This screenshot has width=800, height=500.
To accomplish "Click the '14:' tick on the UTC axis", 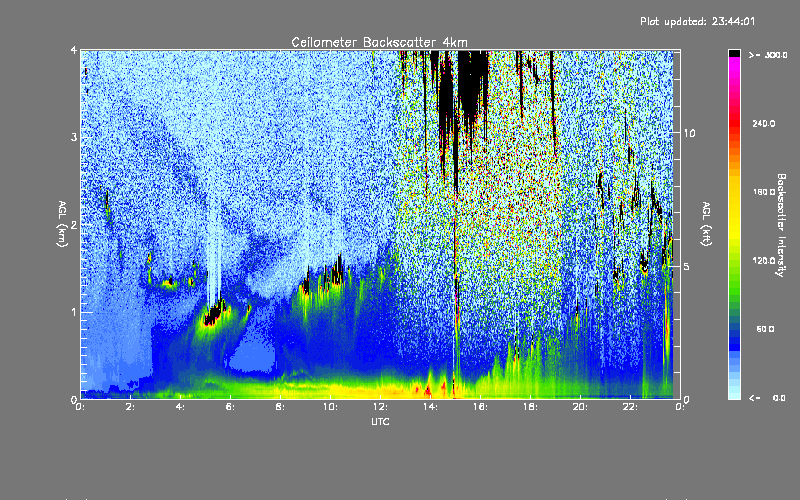I will (430, 407).
